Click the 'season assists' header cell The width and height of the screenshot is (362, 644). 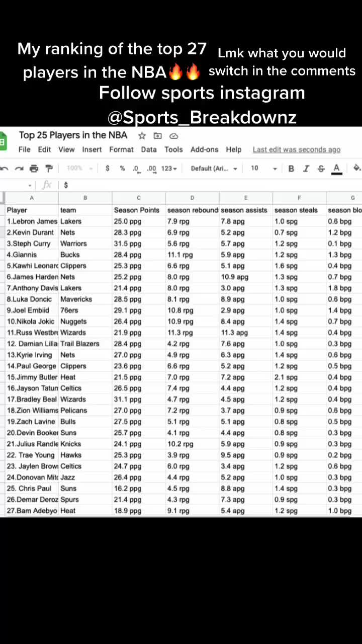[246, 210]
